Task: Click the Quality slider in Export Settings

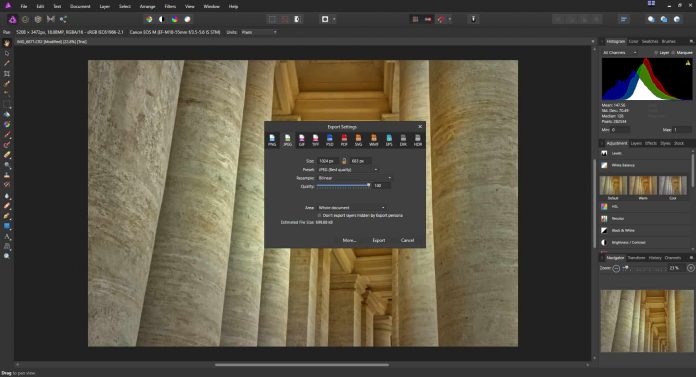Action: (343, 186)
